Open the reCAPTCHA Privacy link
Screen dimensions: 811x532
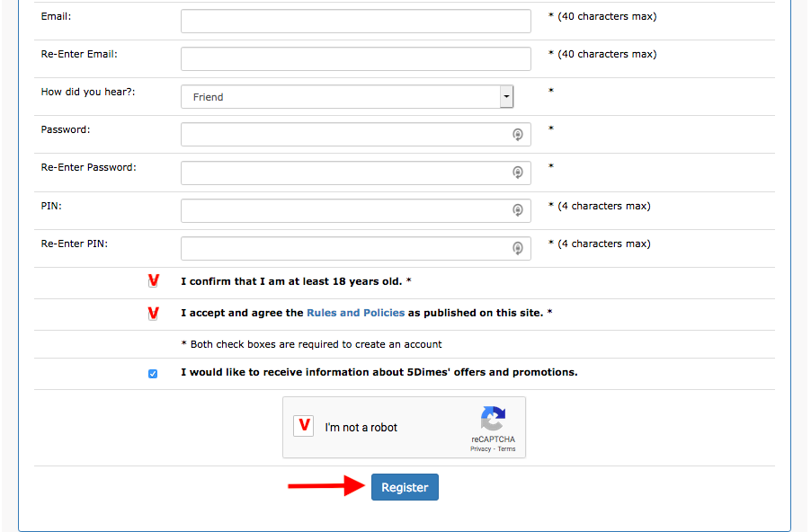(x=480, y=448)
